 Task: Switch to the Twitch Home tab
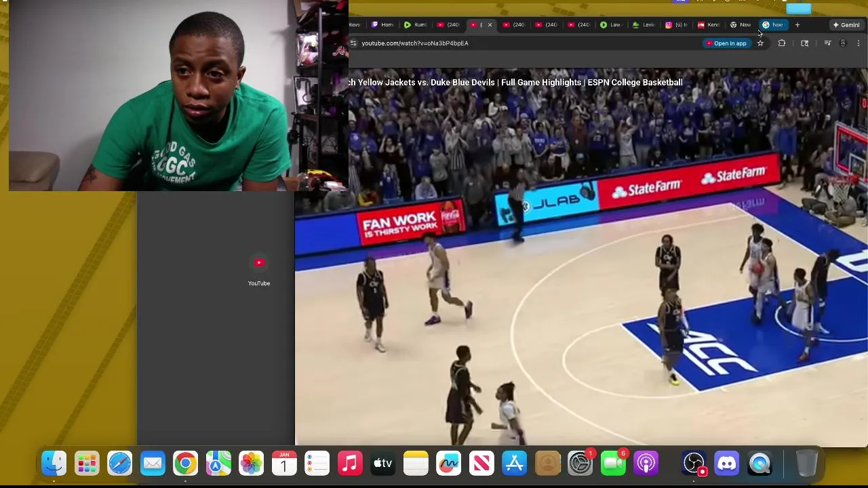click(x=382, y=25)
